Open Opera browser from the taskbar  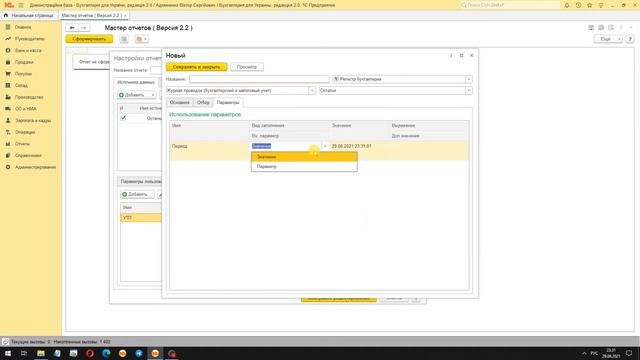(x=90, y=353)
